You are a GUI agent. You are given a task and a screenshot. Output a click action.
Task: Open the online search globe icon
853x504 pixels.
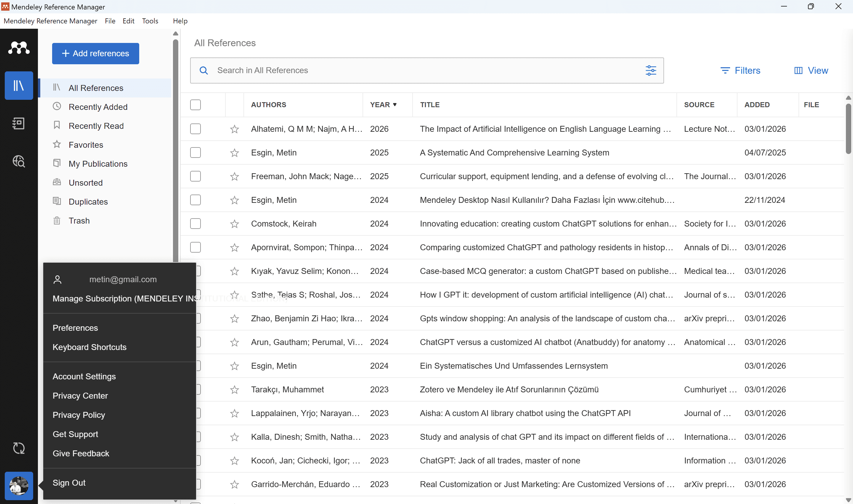coord(19,161)
